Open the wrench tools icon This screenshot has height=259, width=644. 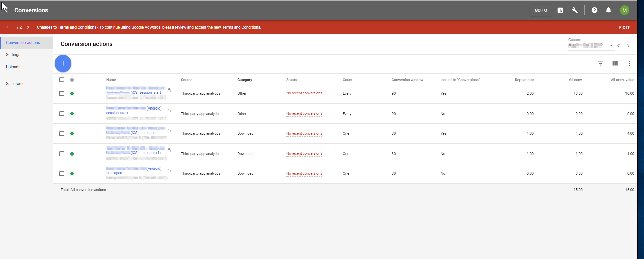click(575, 10)
